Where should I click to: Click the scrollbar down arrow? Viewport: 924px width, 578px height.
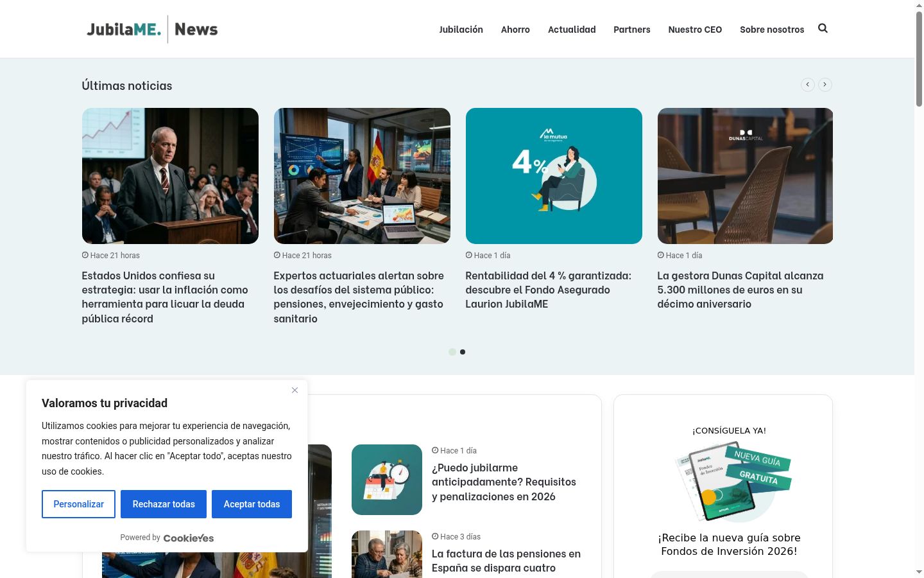(919, 572)
